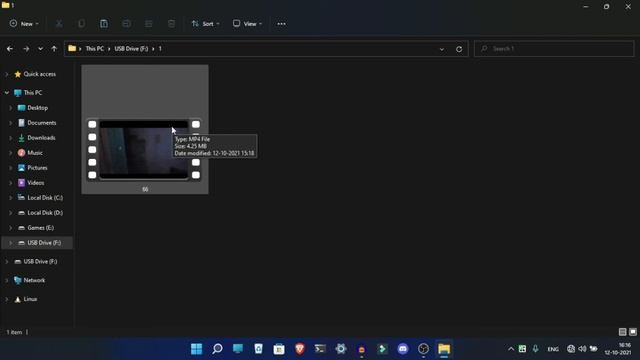Open Local Disk (C:) in sidebar
Screen dimensions: 640x360
(x=45, y=198)
